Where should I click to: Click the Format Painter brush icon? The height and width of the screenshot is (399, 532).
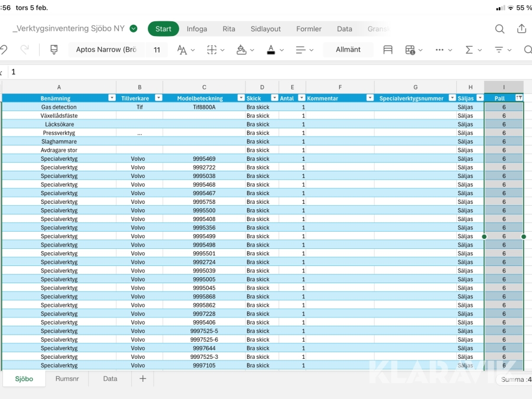pos(54,50)
